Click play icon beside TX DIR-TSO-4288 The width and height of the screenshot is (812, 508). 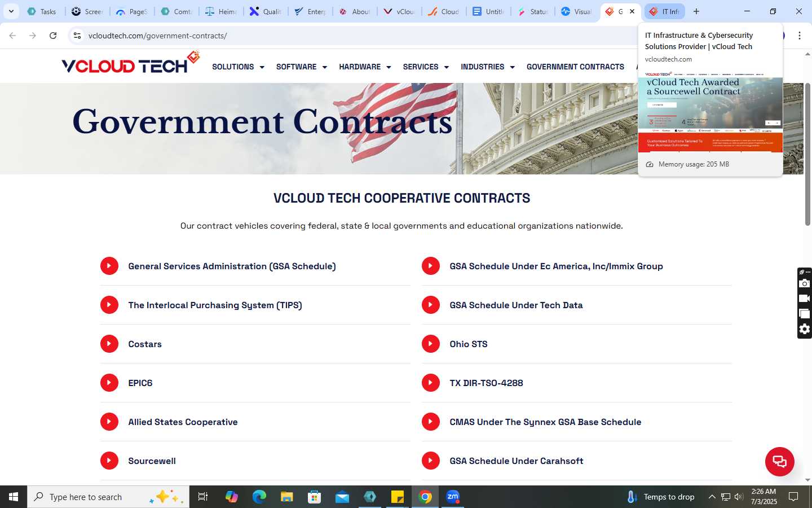(431, 383)
